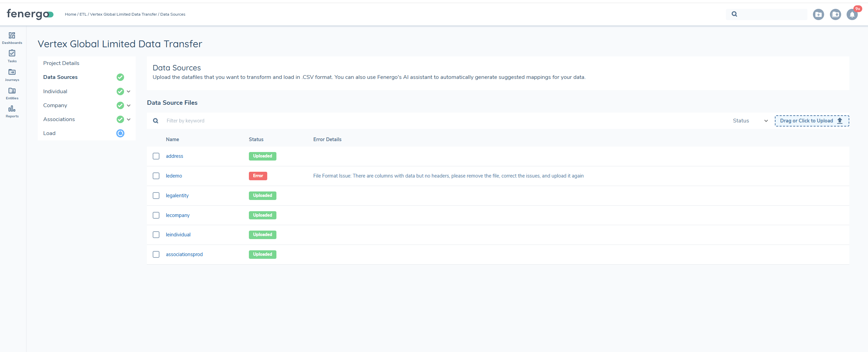Open the Dashboards sidebar icon
Screen dimensions: 868x352
[12, 38]
